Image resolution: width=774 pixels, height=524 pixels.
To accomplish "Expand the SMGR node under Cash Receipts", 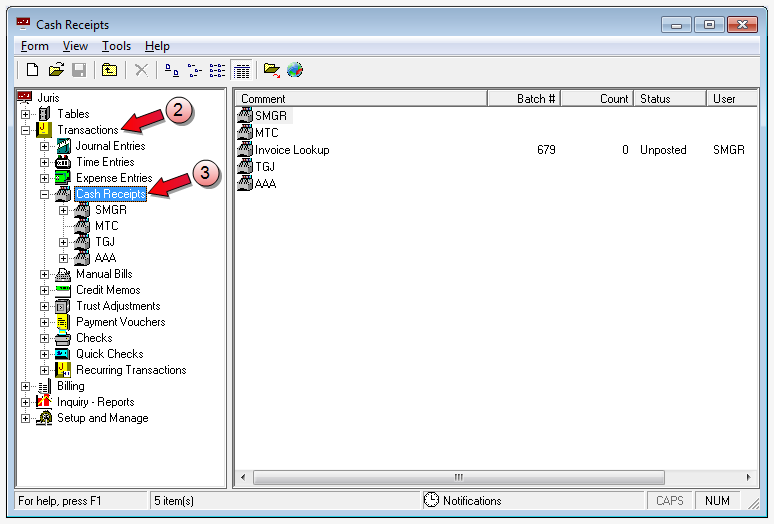I will coord(63,210).
